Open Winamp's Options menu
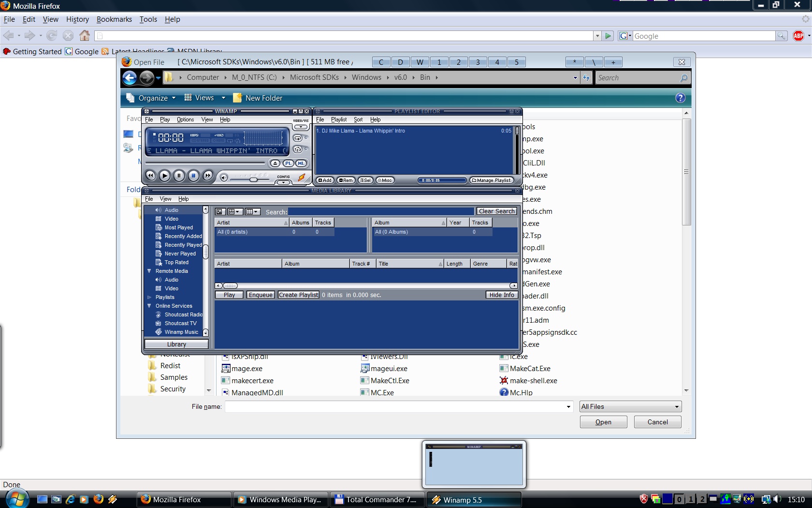This screenshot has height=508, width=812. click(x=185, y=120)
